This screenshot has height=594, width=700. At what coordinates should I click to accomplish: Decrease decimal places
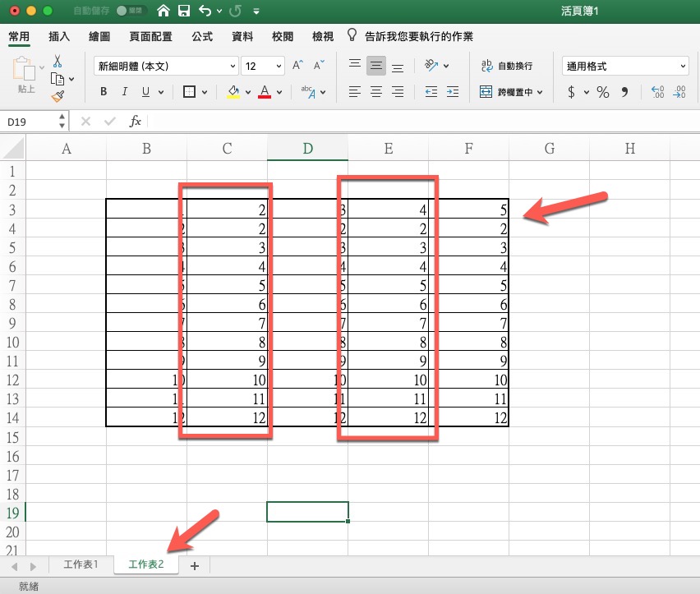click(x=679, y=92)
